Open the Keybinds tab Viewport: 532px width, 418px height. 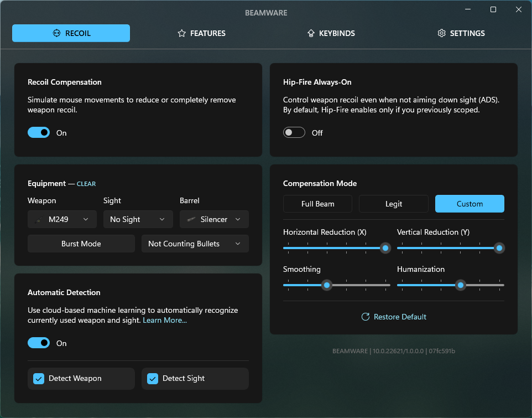tap(331, 33)
